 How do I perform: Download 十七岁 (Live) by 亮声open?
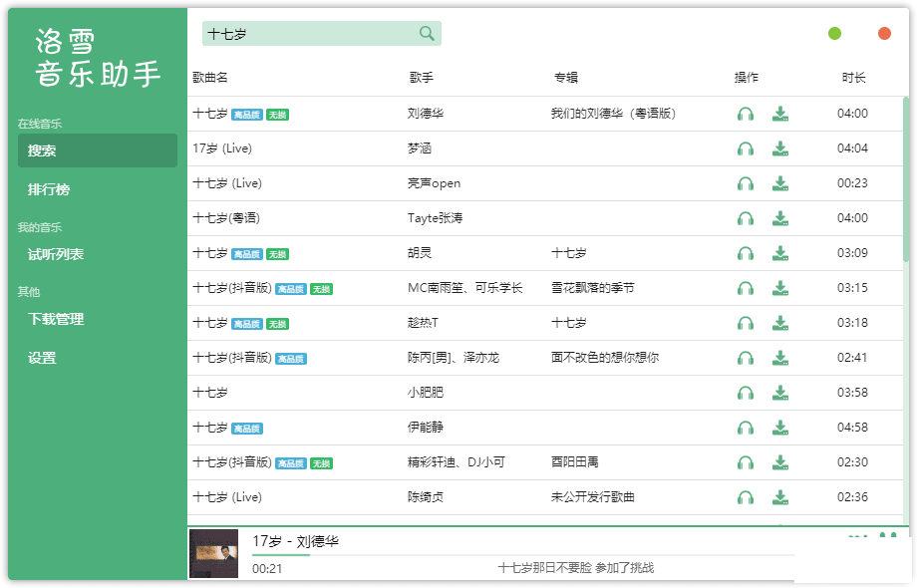click(780, 184)
